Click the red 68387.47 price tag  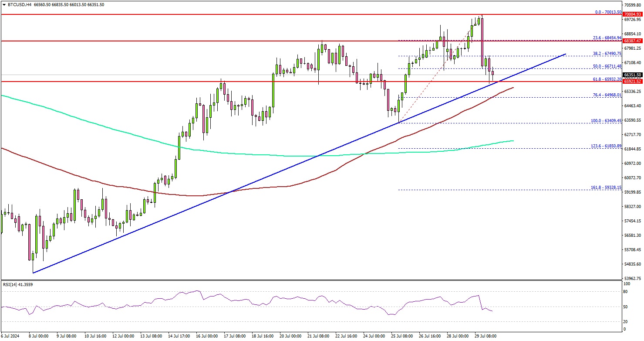632,41
